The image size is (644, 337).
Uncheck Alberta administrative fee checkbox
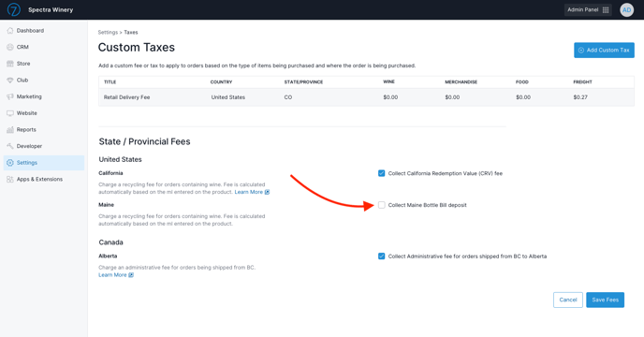point(382,256)
